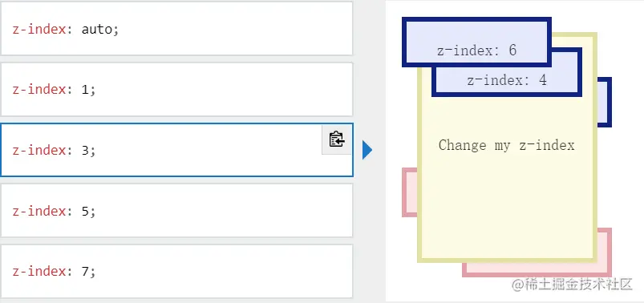Choose the z-index: 1 option
Image resolution: width=644 pixels, height=303 pixels.
(x=176, y=89)
